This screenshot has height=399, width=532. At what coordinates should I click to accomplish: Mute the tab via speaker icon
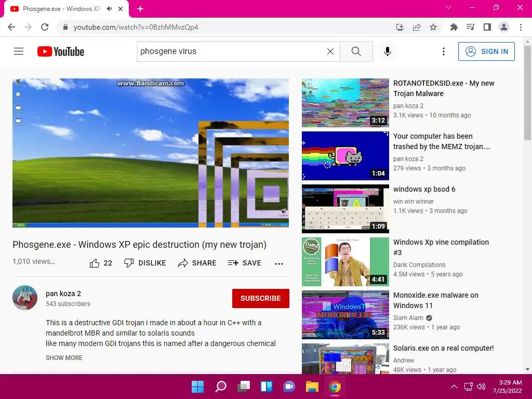[x=109, y=9]
